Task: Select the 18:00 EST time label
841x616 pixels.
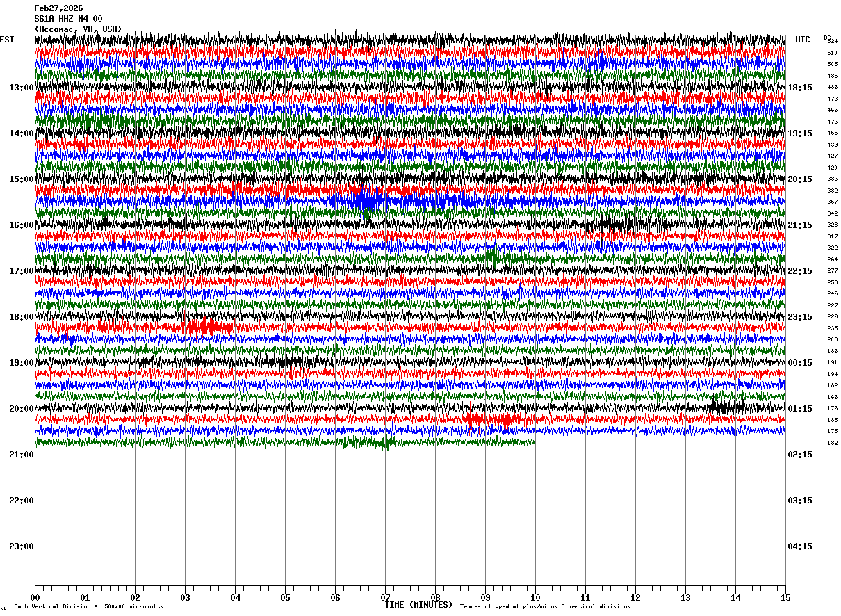Action: [x=22, y=317]
